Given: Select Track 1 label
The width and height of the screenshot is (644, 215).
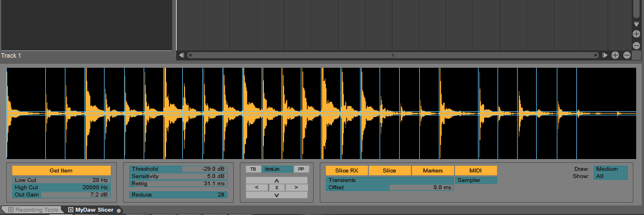Looking at the screenshot, I should click(11, 55).
